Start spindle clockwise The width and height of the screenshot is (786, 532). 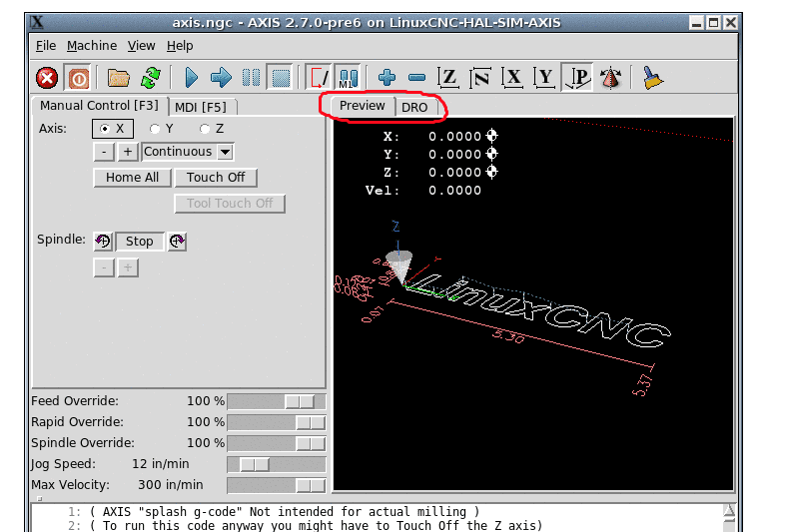pos(177,241)
